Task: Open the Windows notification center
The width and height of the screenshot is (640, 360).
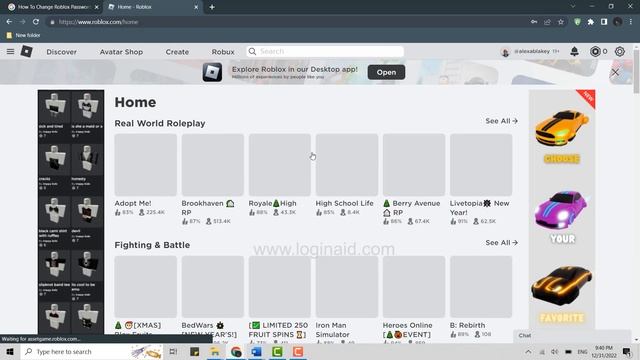Action: [627, 351]
